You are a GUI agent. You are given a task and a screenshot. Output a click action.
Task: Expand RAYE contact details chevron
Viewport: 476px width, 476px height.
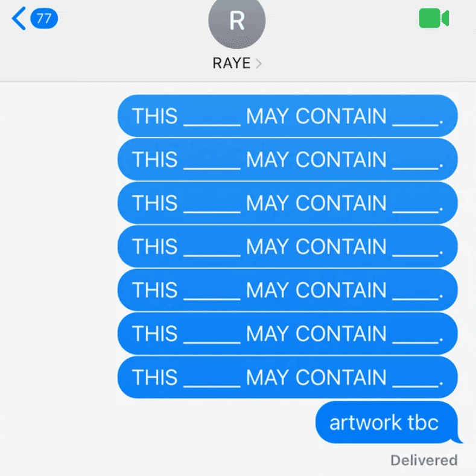click(x=258, y=63)
